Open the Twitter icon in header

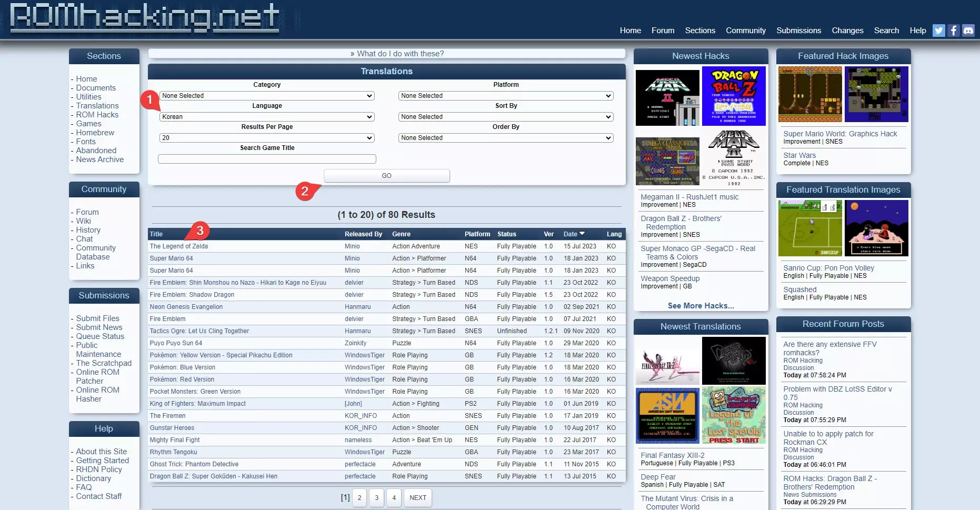tap(938, 31)
